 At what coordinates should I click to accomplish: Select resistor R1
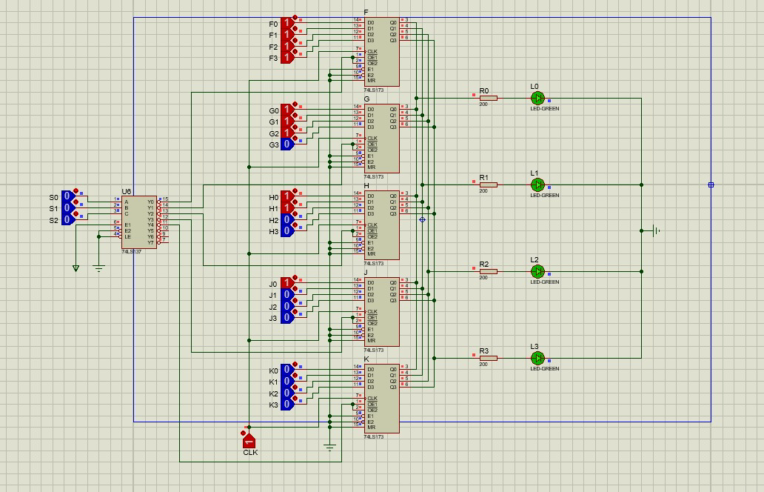pos(488,185)
